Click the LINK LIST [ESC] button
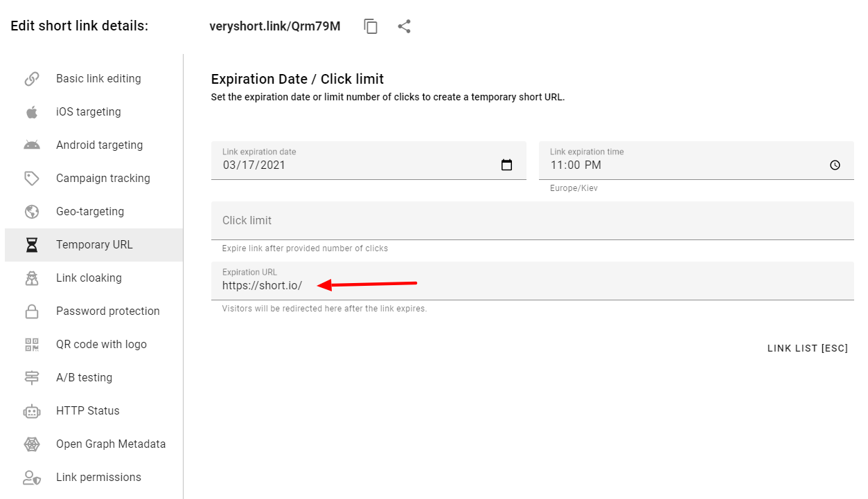The image size is (868, 499). (x=807, y=348)
